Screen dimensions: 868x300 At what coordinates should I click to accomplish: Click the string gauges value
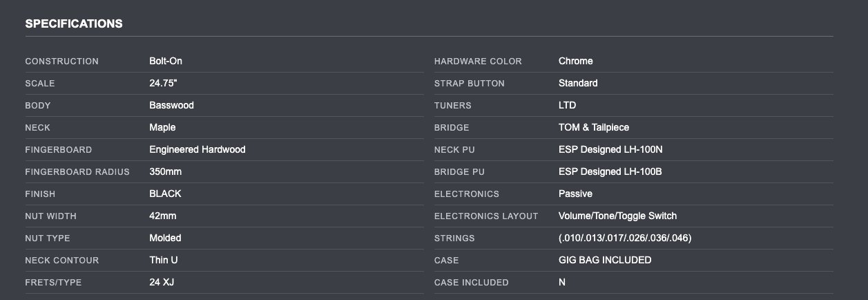click(625, 238)
